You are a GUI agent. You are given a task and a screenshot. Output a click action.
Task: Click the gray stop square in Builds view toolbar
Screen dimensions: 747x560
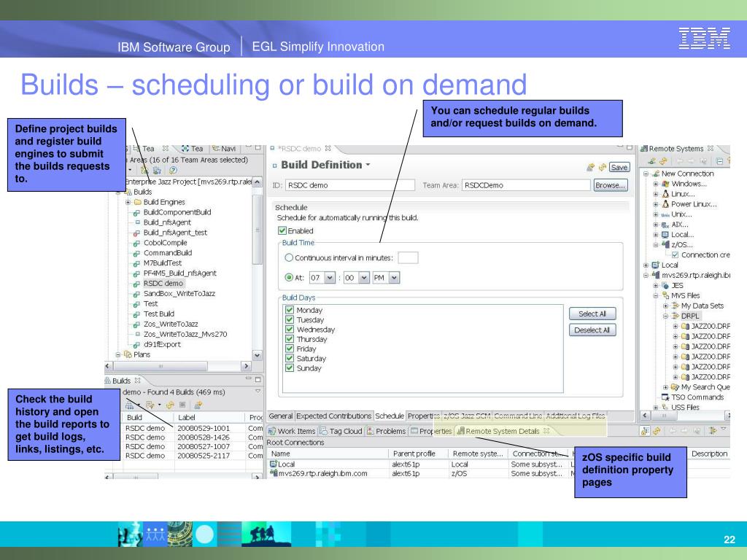(182, 405)
